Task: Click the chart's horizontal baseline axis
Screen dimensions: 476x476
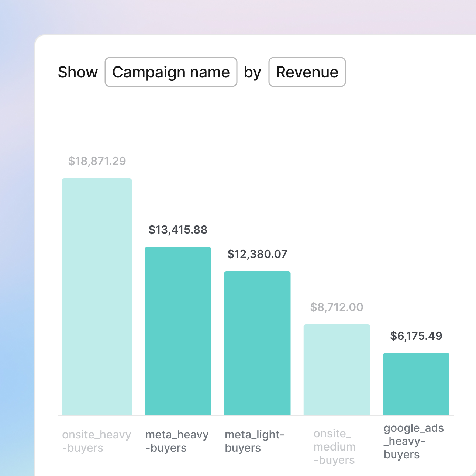Action: pyautogui.click(x=255, y=416)
